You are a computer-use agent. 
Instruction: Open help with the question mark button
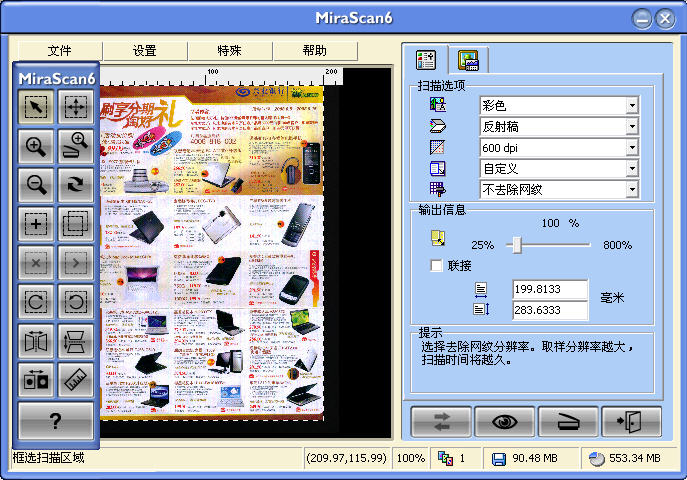[57, 420]
